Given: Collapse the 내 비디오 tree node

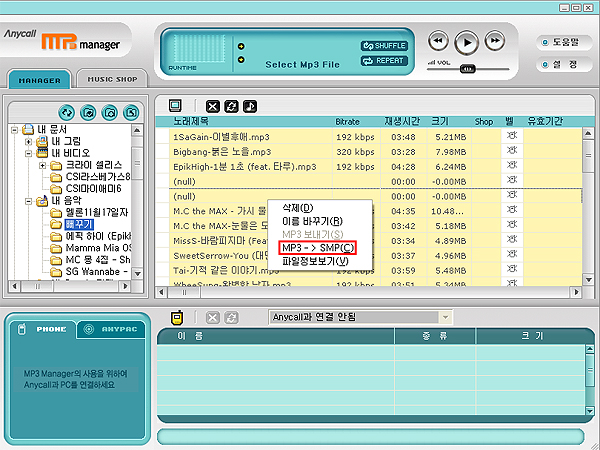Looking at the screenshot, I should pos(28,154).
